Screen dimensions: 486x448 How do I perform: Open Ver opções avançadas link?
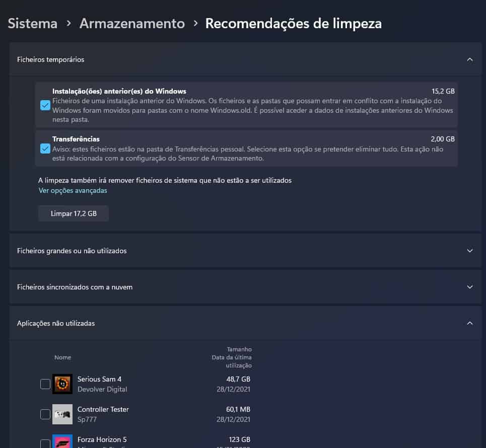click(73, 191)
